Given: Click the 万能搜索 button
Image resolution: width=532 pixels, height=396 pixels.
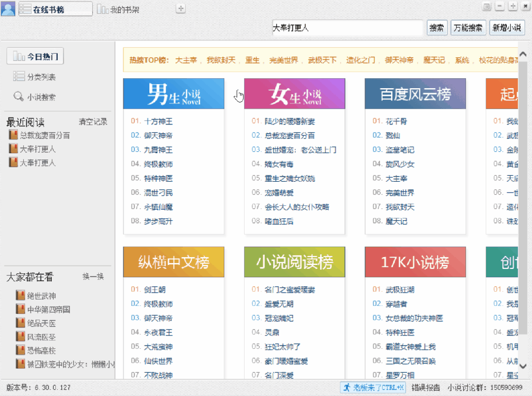Looking at the screenshot, I should [467, 28].
